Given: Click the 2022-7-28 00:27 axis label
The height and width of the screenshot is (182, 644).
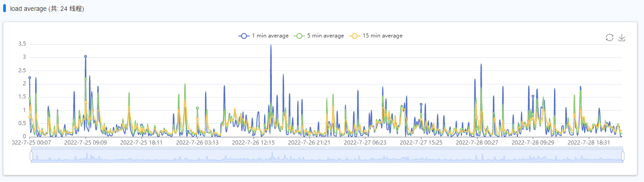Looking at the screenshot, I should click(x=477, y=143).
